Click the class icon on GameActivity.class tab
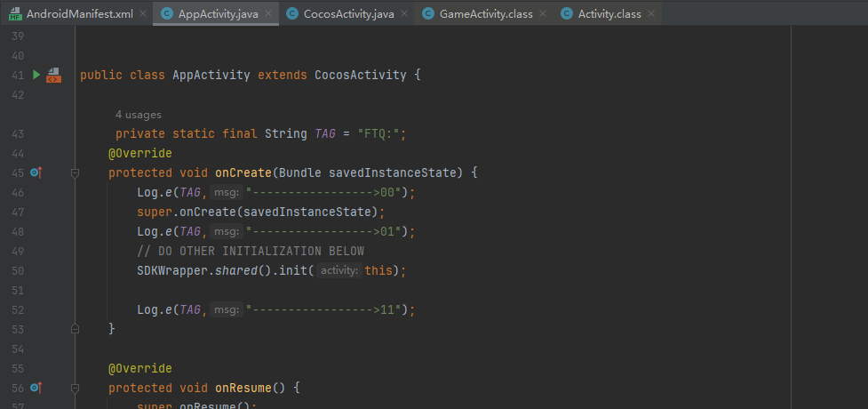The image size is (868, 409). point(428,14)
